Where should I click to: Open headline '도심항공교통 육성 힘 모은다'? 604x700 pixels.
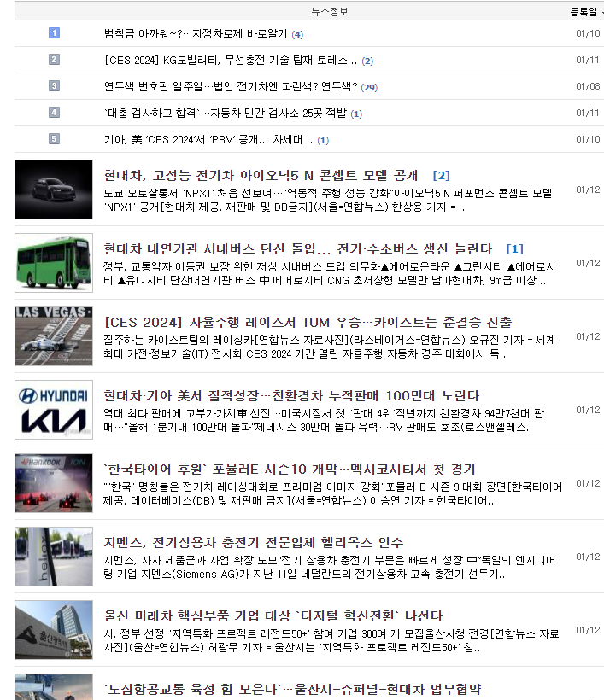(x=293, y=689)
